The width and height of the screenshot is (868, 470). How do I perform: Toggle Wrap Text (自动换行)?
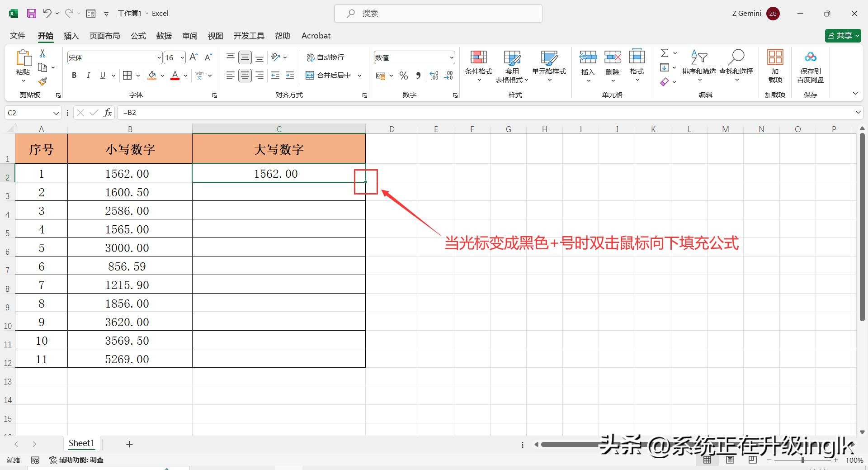click(x=325, y=57)
